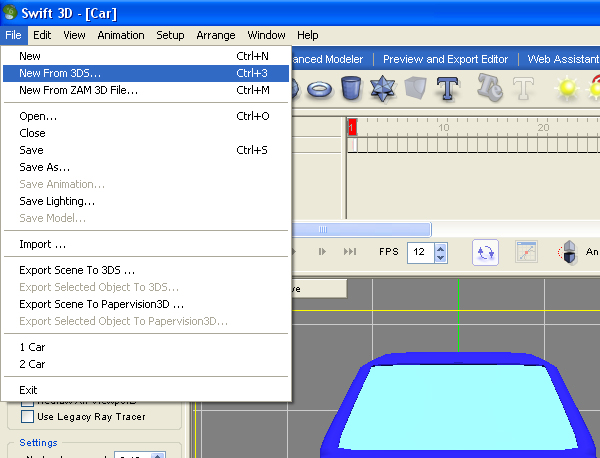Click the yellow sun light icon
Screen dimensions: 600x458
tap(567, 88)
